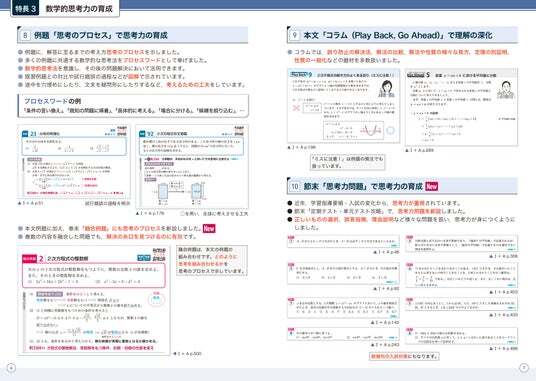Click the dotted circle stamp in 総合例題 2 thumbnail
This screenshot has width=536, height=381.
tap(156, 300)
